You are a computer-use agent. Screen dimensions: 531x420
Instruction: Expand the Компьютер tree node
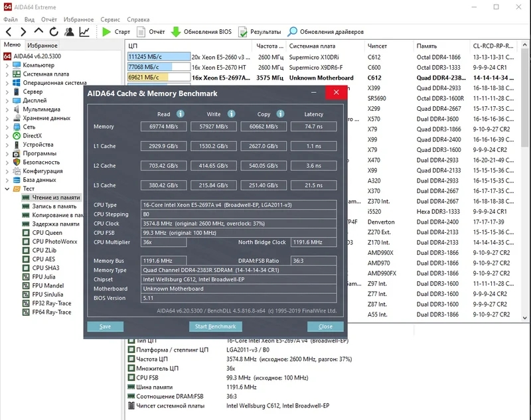pos(7,65)
